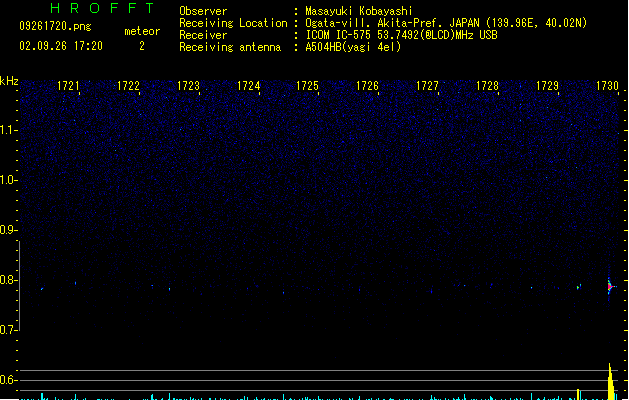Viewport: 629px width, 400px height.
Task: Click the 1729 time marker
Action: pos(547,86)
